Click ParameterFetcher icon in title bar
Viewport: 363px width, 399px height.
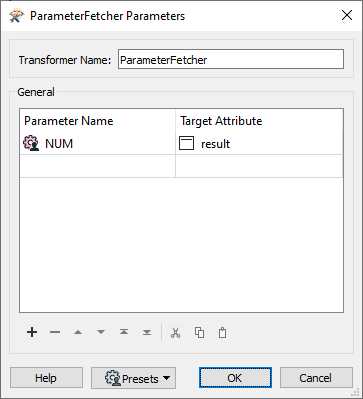pos(17,16)
